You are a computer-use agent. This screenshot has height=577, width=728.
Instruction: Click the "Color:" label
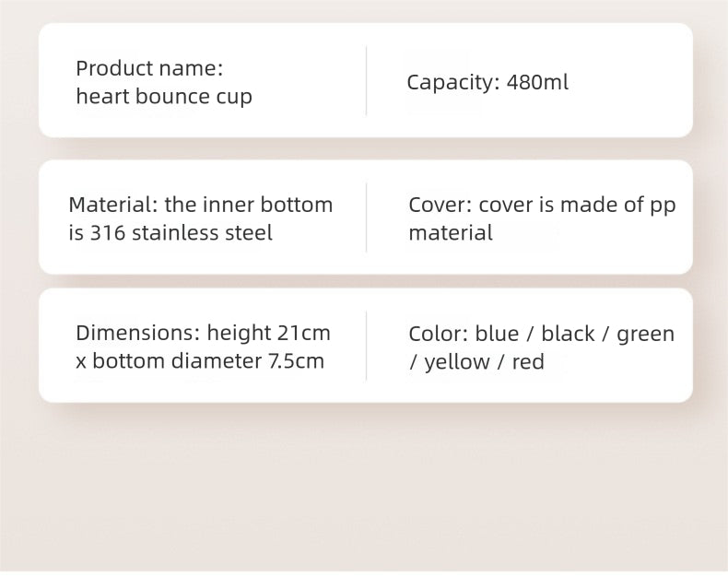point(439,334)
